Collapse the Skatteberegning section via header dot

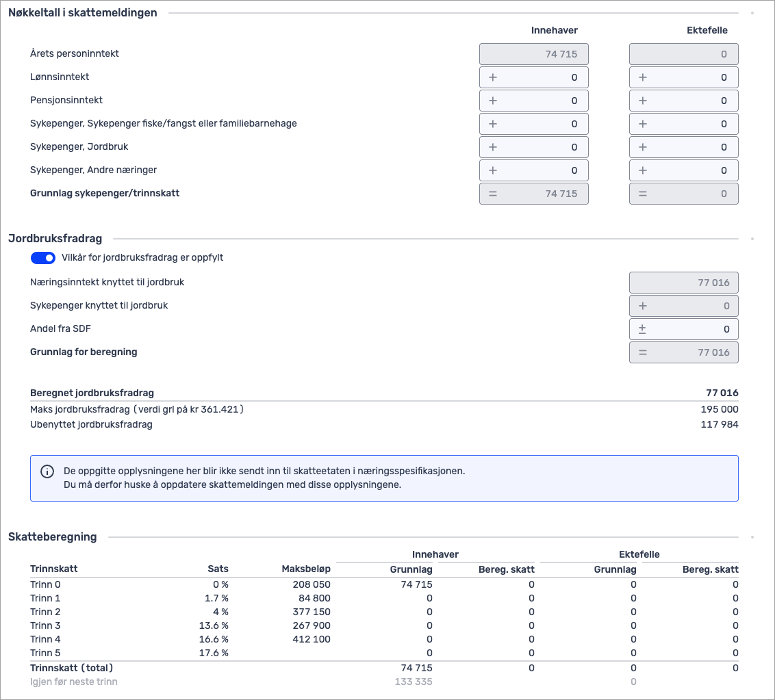click(752, 537)
